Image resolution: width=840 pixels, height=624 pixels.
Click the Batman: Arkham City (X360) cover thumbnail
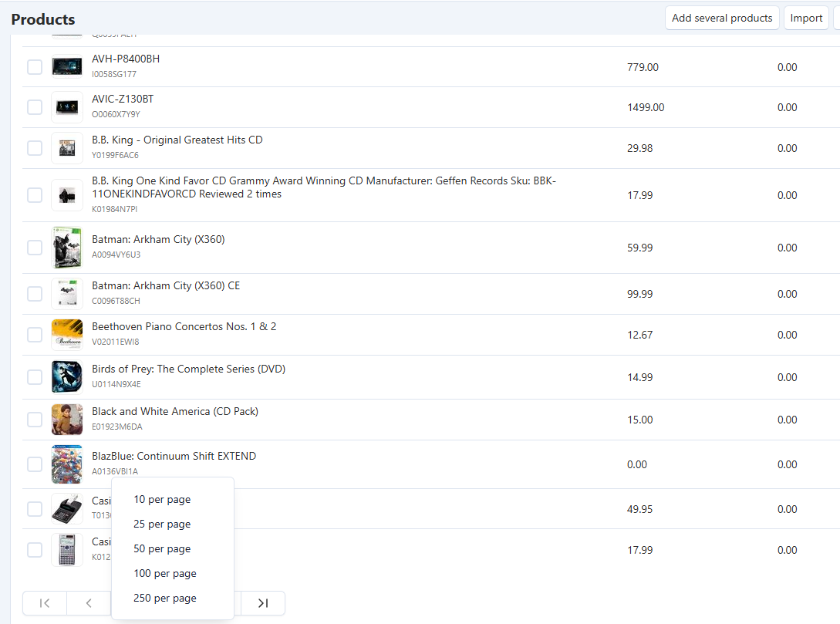tap(67, 248)
